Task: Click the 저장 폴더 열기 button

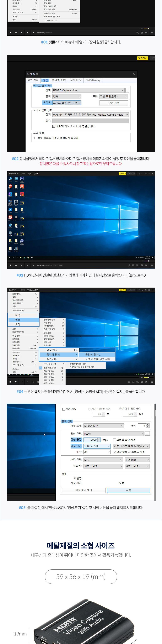Action: click(84, 490)
